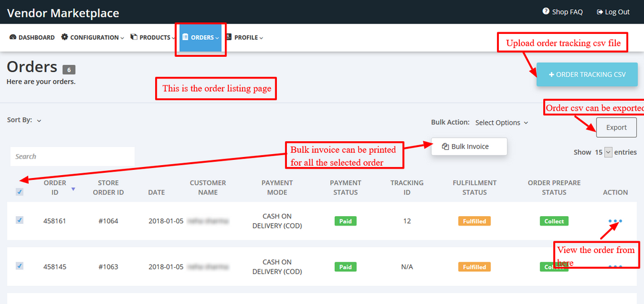Viewport: 644px width, 304px height.
Task: Click the Fulfilled status badge of order 458161
Action: (474, 221)
